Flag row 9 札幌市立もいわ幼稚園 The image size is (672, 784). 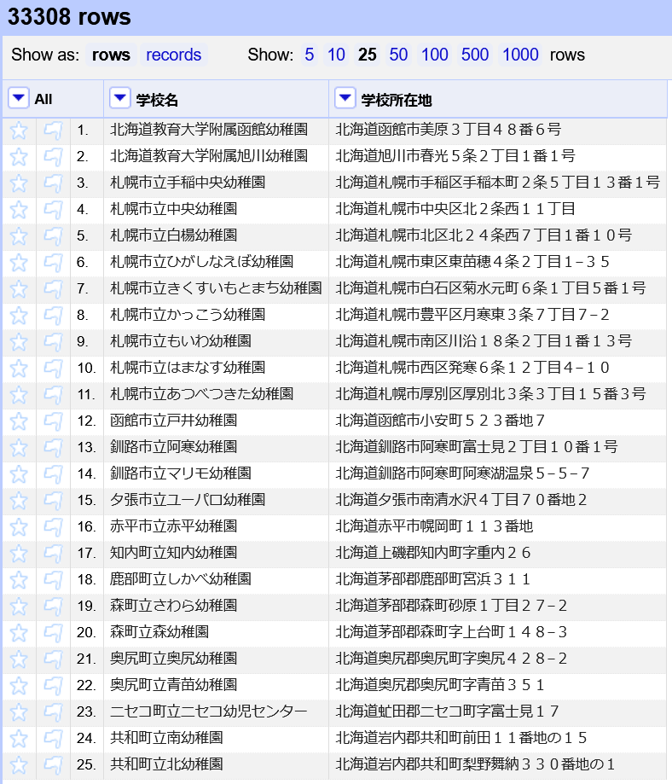[x=53, y=342]
